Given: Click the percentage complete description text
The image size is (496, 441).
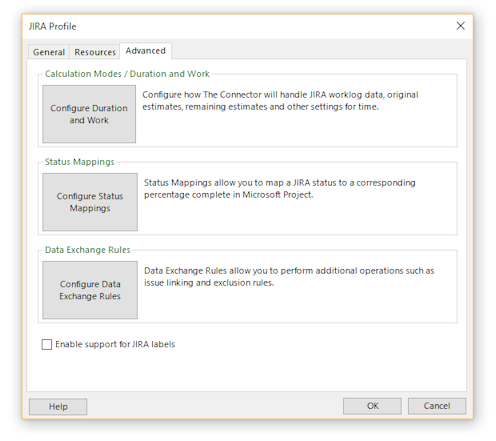Looking at the screenshot, I should [280, 189].
